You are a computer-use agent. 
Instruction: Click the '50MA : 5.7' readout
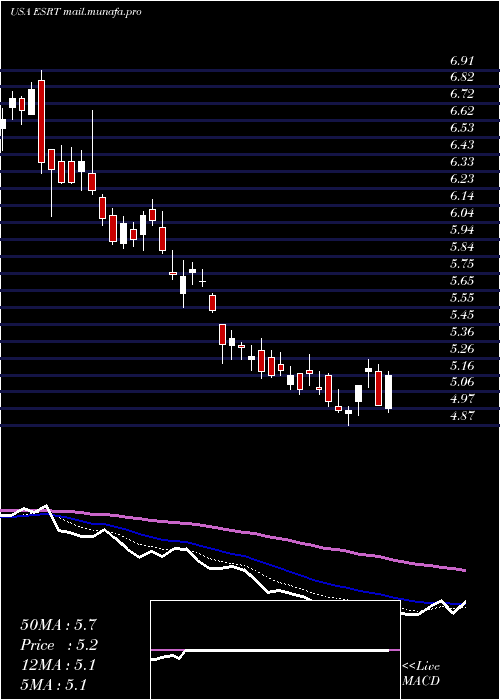(57, 625)
